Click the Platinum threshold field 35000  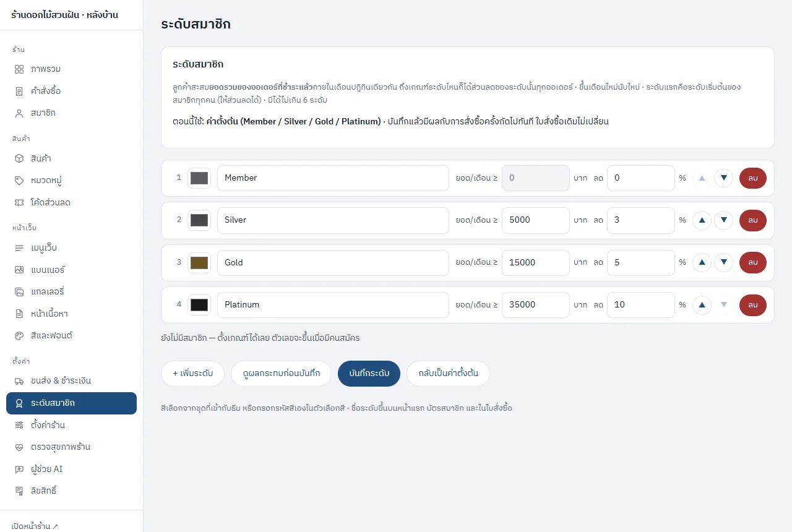coord(536,305)
